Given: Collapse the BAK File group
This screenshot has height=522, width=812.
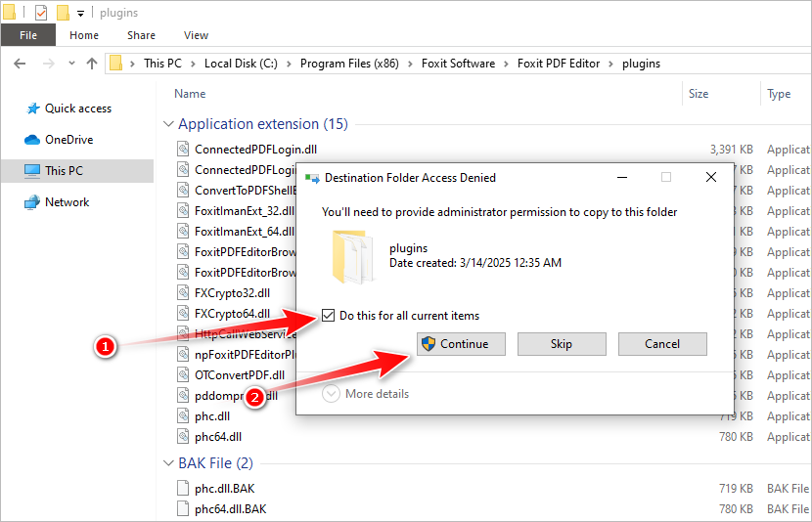Looking at the screenshot, I should pyautogui.click(x=167, y=463).
